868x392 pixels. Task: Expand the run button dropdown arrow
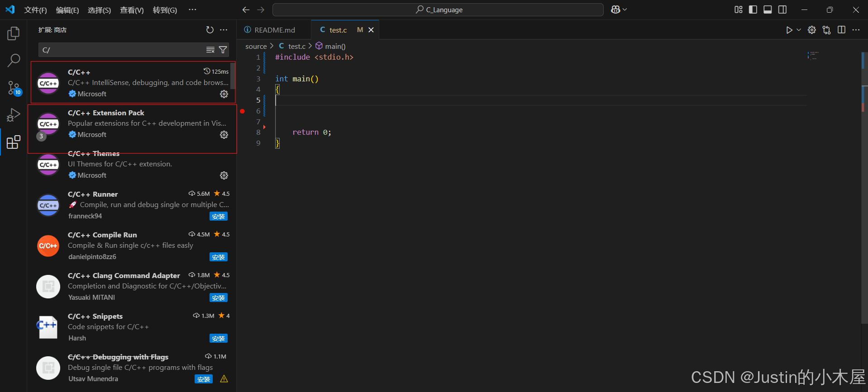click(799, 30)
